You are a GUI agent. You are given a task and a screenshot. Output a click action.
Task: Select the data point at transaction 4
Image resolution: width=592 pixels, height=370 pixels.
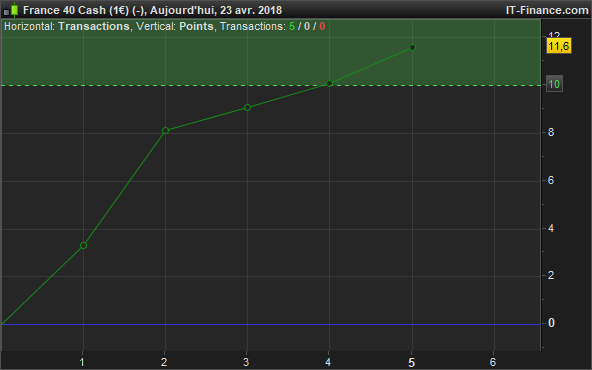tap(329, 83)
